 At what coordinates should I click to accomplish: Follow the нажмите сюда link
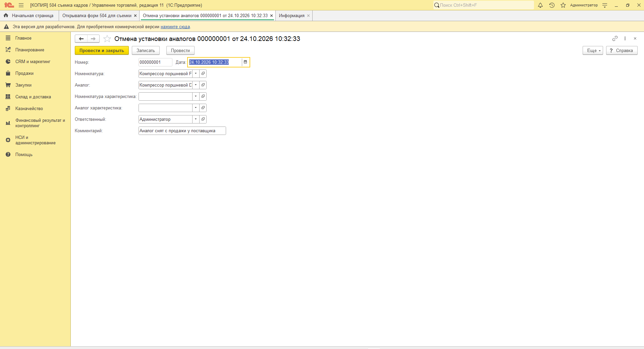[175, 27]
